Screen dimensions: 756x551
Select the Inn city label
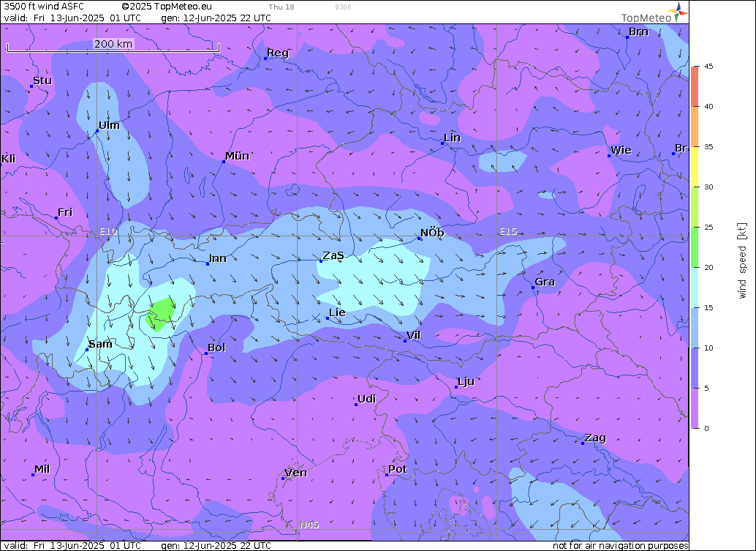(217, 258)
